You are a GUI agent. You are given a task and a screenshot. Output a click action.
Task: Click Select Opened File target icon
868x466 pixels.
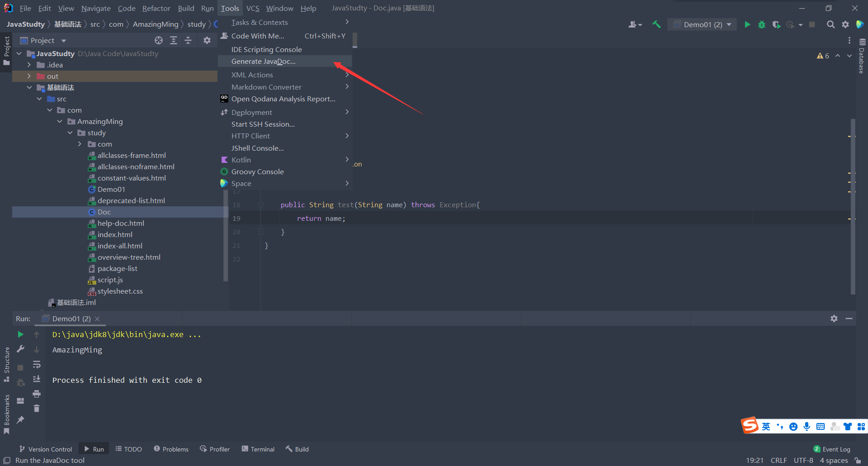(159, 40)
